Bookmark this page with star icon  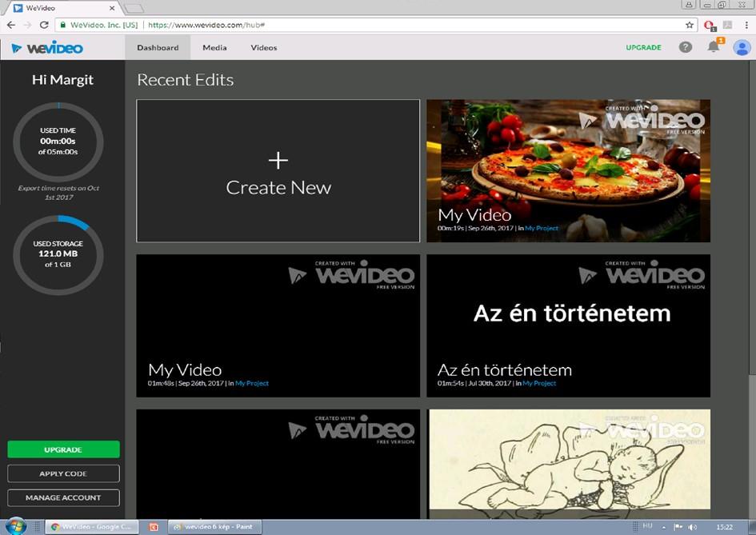pyautogui.click(x=690, y=25)
